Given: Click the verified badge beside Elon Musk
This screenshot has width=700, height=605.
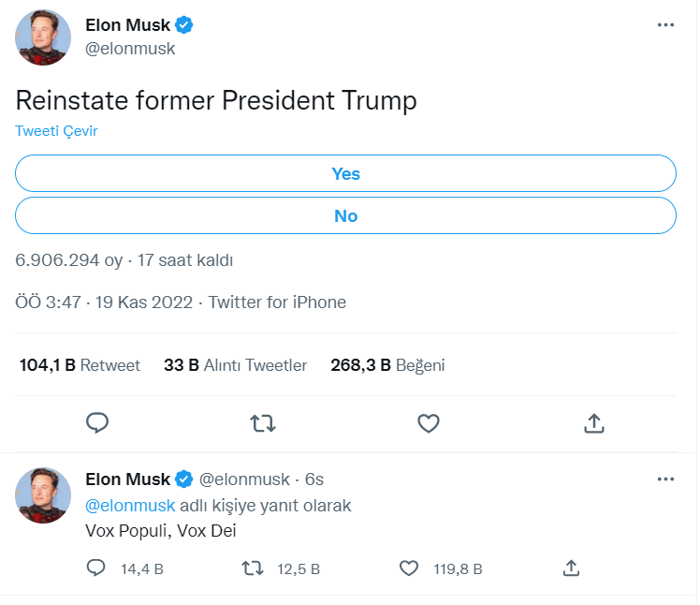Looking at the screenshot, I should (186, 25).
